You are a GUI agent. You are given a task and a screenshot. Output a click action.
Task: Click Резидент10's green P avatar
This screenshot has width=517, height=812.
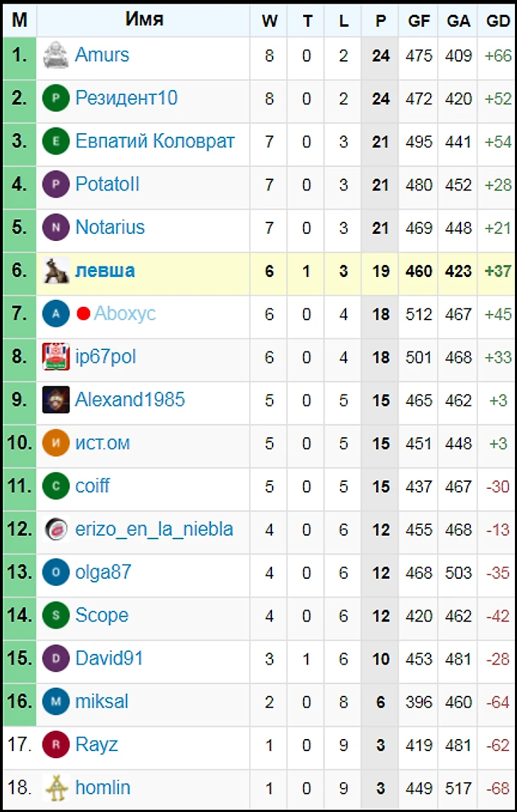pos(56,98)
